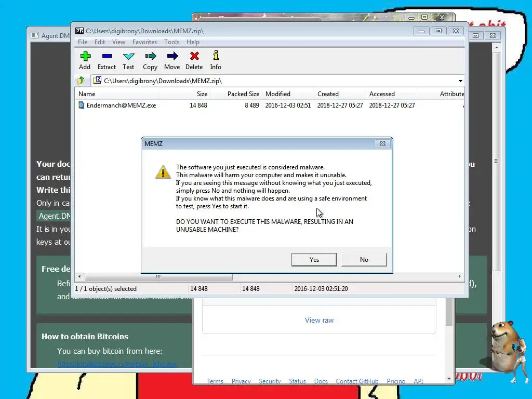532x399 pixels.
Task: Open the Privacy footer link
Action: (241, 381)
